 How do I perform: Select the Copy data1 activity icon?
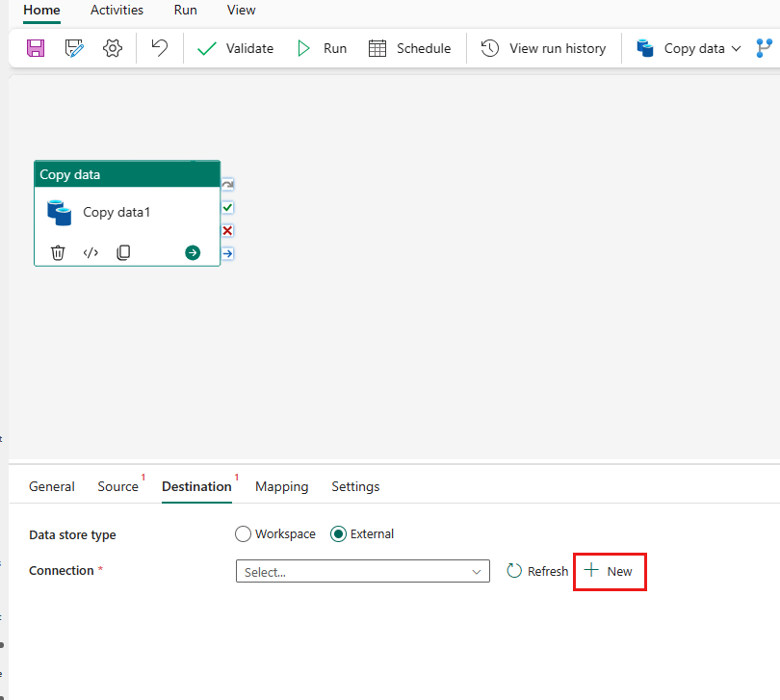click(x=59, y=213)
